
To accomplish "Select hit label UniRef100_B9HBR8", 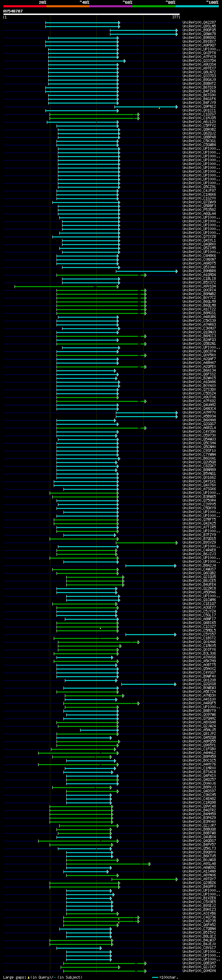I will tap(199, 271).
